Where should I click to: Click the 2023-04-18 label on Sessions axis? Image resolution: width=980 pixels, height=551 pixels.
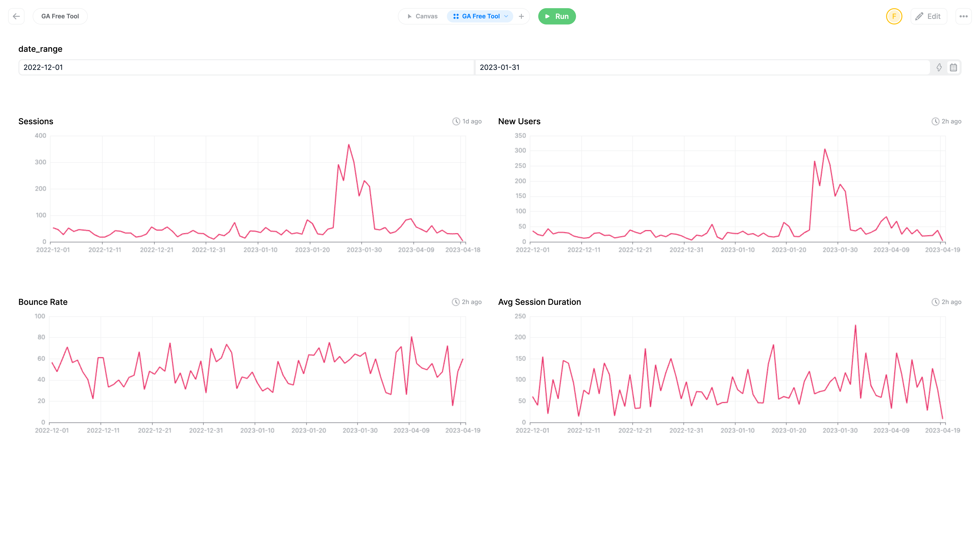click(x=463, y=250)
